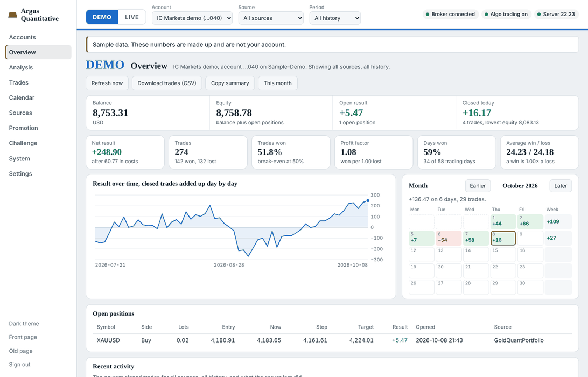Click the +27 week total cell

click(x=558, y=238)
